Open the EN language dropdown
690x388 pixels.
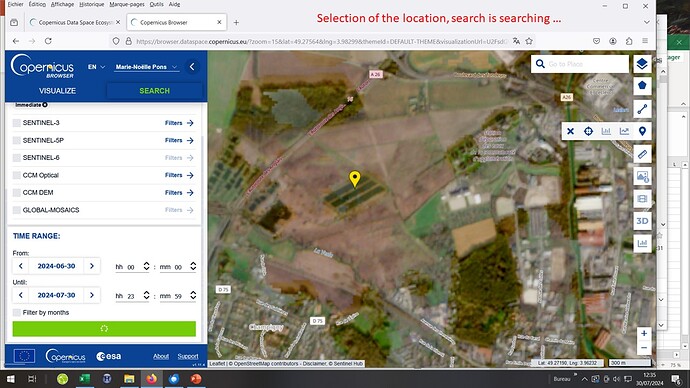(96, 67)
